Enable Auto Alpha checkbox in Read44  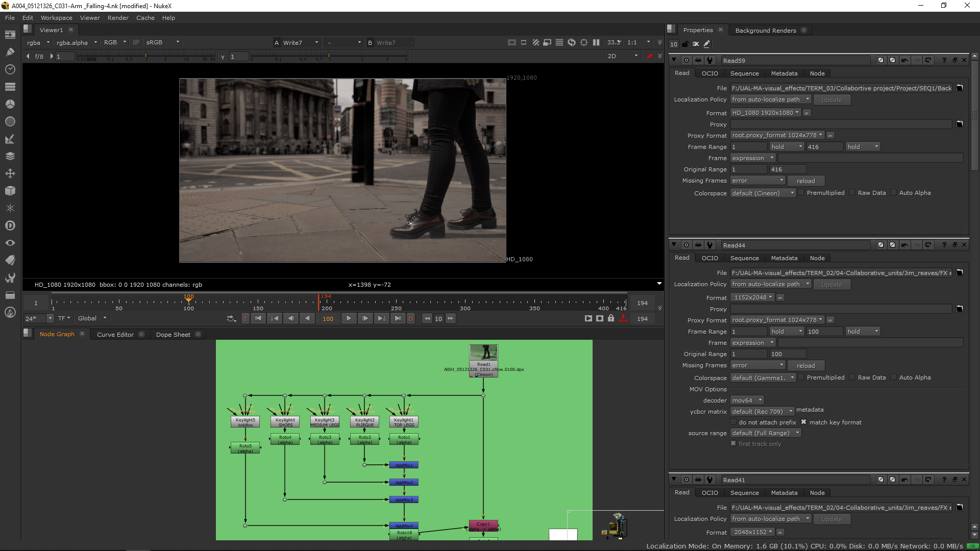(893, 378)
